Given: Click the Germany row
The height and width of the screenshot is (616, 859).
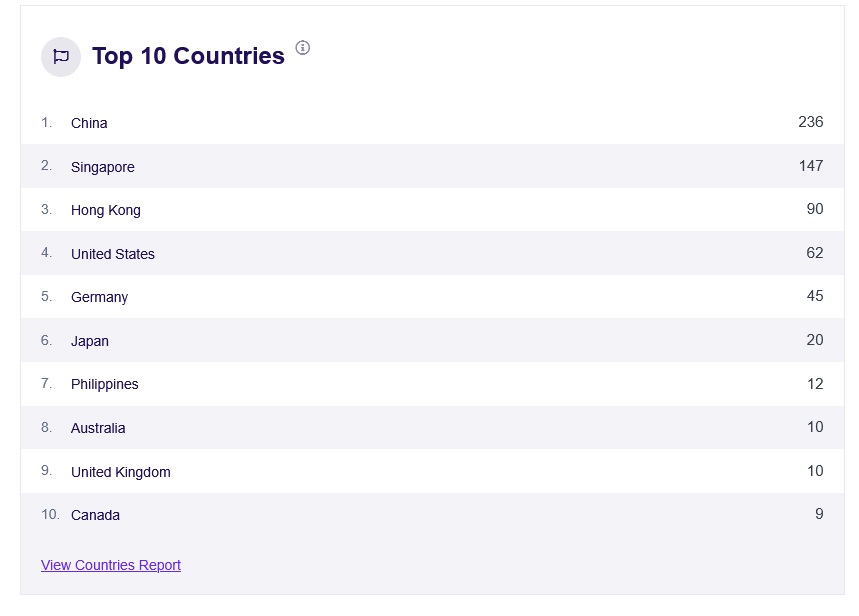Looking at the screenshot, I should click(x=99, y=297).
